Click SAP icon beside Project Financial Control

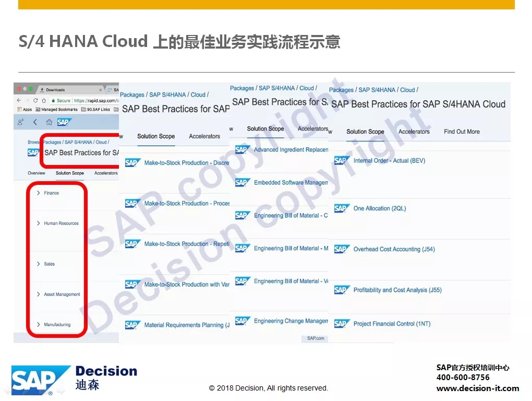(342, 324)
